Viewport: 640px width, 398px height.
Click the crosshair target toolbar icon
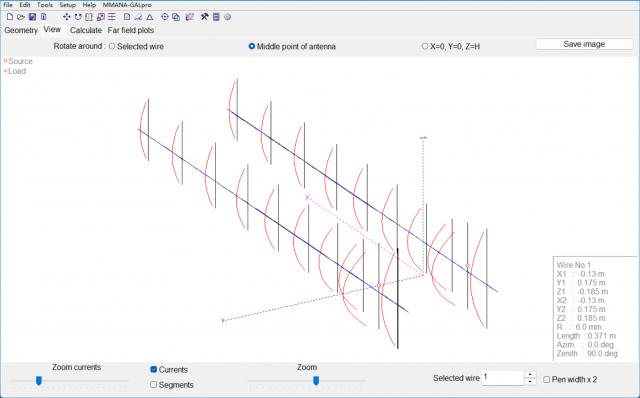click(x=164, y=17)
